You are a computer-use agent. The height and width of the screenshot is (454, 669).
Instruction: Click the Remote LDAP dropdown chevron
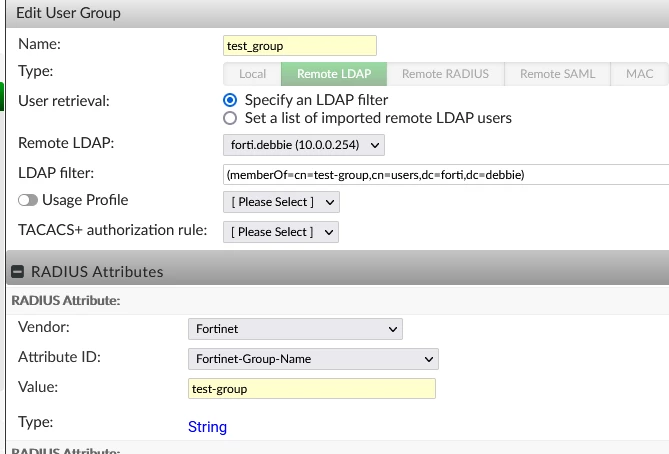coord(375,145)
